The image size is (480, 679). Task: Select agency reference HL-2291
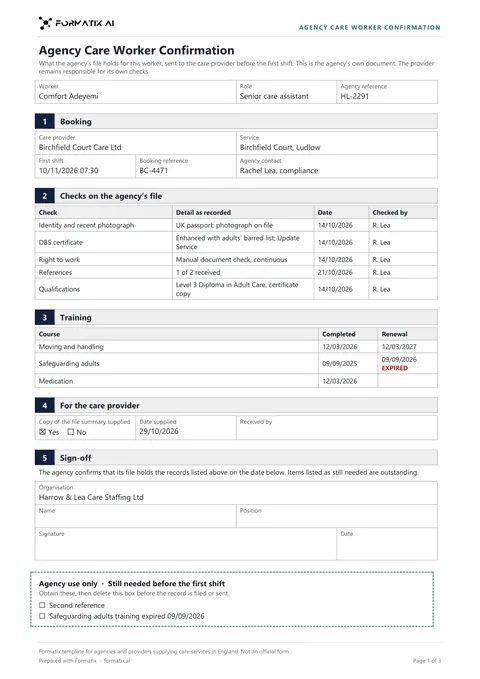(x=354, y=96)
